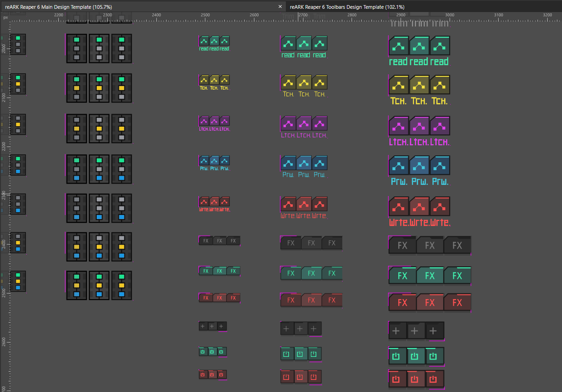Click last medium-size 'Wrte.' text label
Viewport: 562px width, 392px height.
(x=319, y=216)
